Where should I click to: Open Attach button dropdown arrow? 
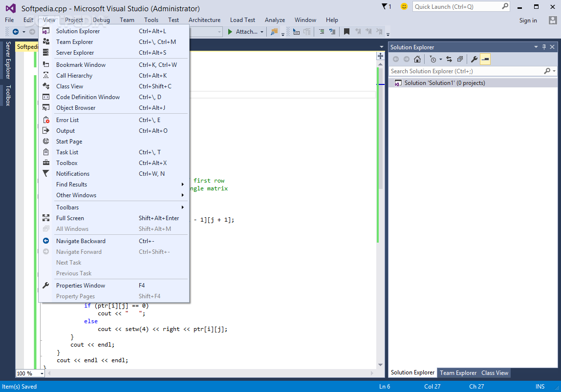262,32
